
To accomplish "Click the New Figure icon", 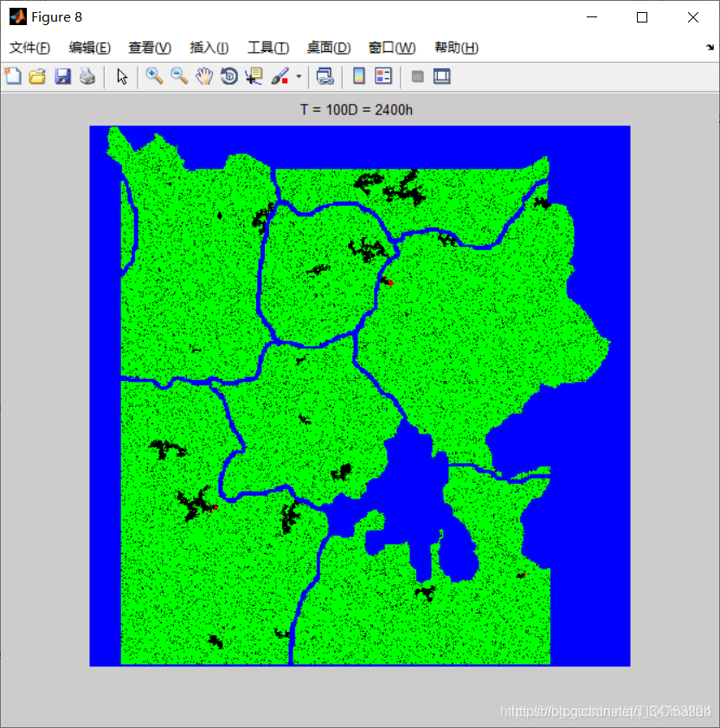I will [x=13, y=76].
